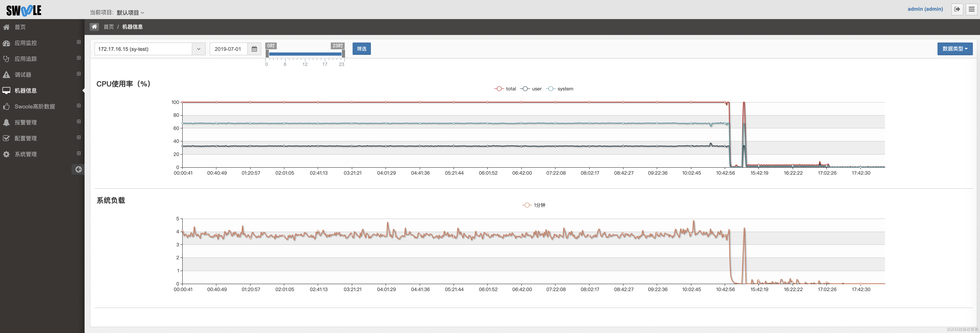This screenshot has width=980, height=333.
Task: Toggle the system series in CPU legend
Action: click(x=559, y=89)
